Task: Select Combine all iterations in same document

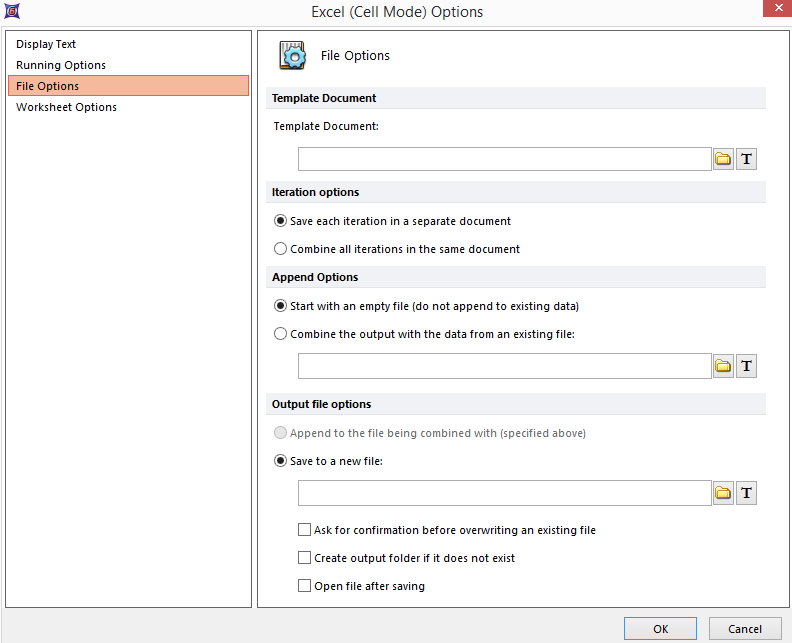Action: 281,249
